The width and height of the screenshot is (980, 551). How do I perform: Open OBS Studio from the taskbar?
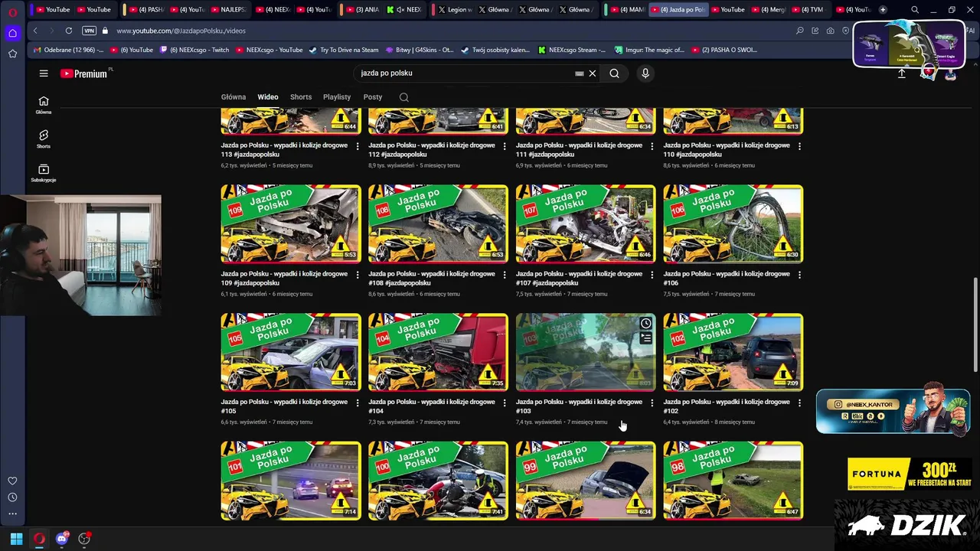pyautogui.click(x=84, y=539)
